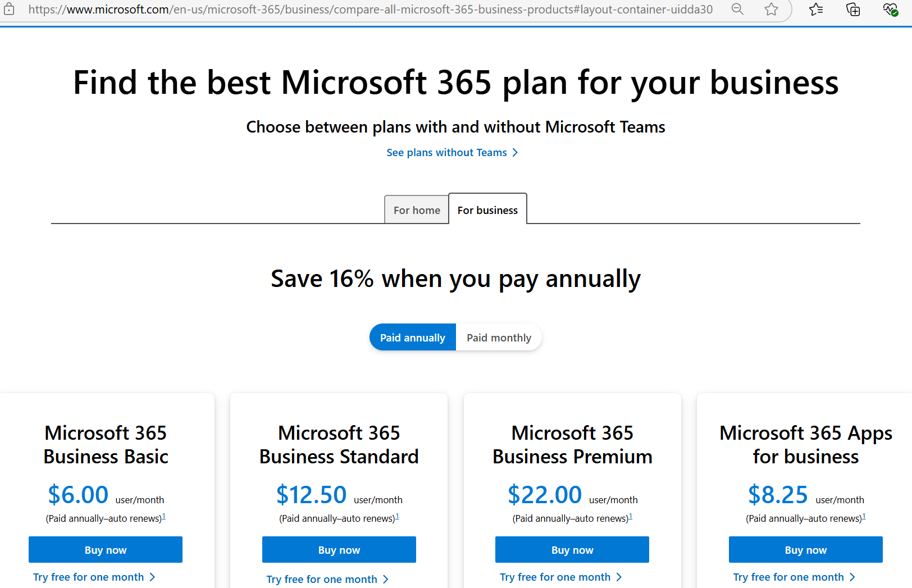Select the Paid annually billing option
The image size is (912, 588).
pyautogui.click(x=413, y=338)
